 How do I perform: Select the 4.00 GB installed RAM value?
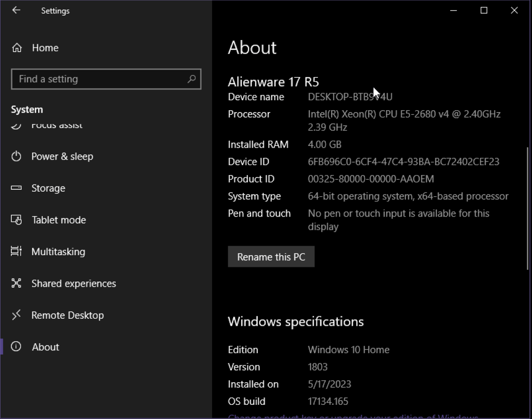(325, 145)
